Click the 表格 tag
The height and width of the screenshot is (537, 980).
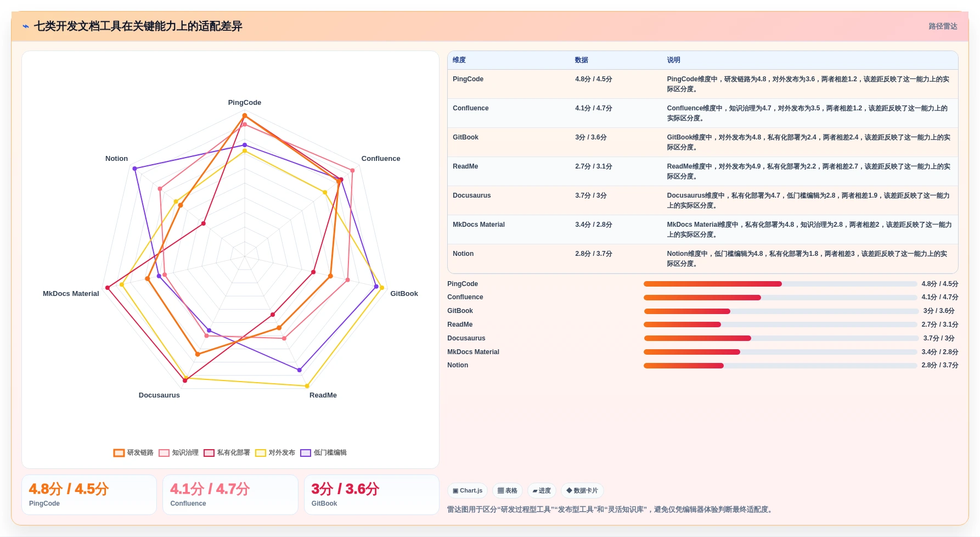pyautogui.click(x=508, y=491)
